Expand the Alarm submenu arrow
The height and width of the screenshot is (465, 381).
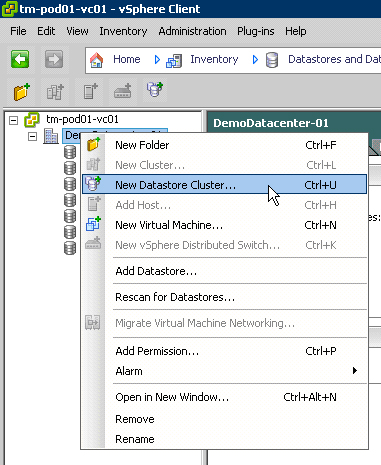pos(355,371)
